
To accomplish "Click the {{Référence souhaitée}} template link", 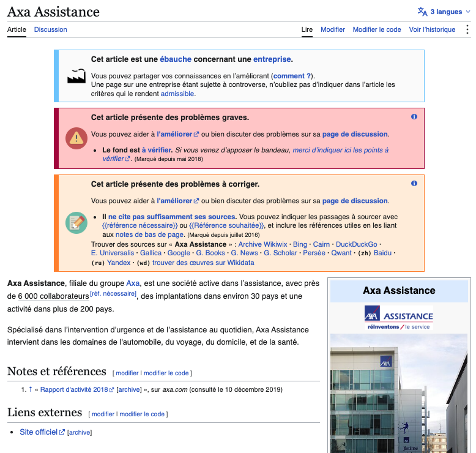I will 227,225.
